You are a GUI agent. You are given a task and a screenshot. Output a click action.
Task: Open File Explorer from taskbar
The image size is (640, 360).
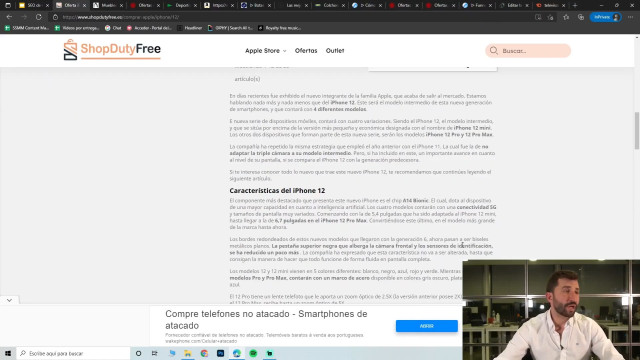coord(188,353)
